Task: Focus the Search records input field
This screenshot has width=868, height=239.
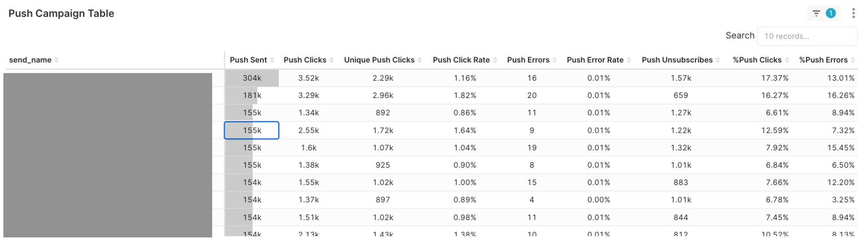Action: 807,36
